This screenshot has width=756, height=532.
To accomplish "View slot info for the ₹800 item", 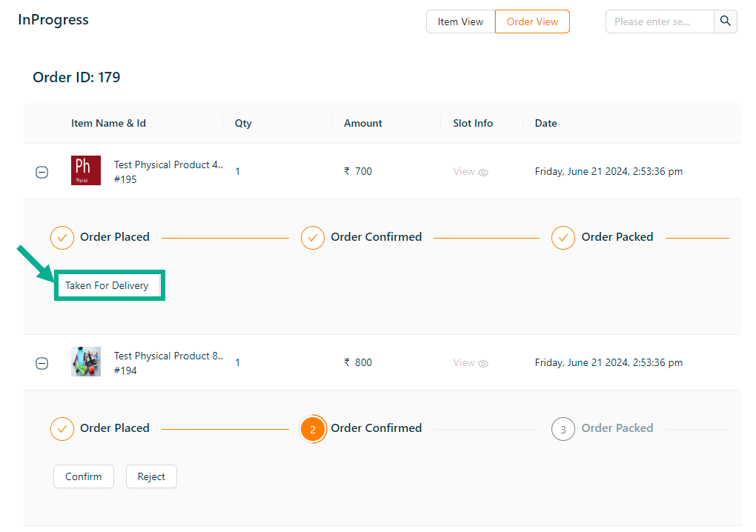I will [471, 363].
